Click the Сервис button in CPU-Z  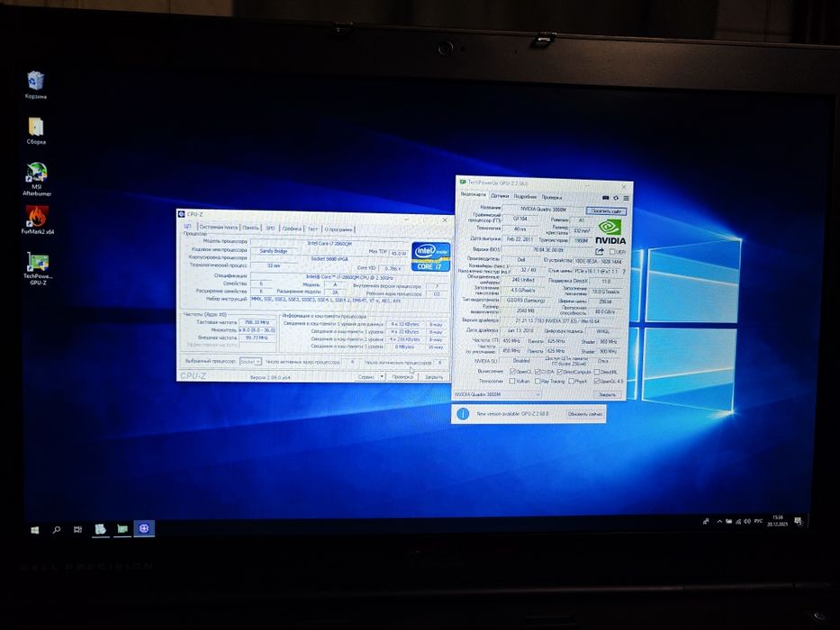point(367,376)
